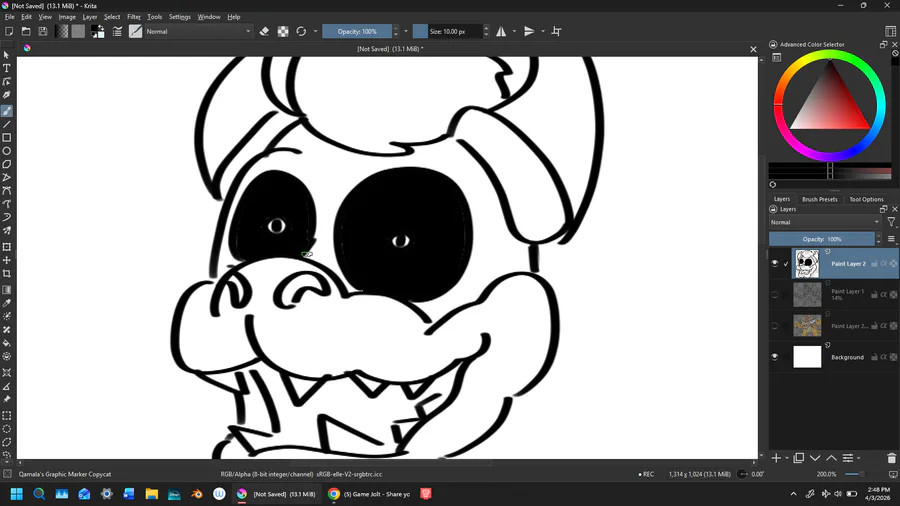Open the layer filter funnel menu
Image resolution: width=900 pixels, height=506 pixels.
[x=891, y=222]
